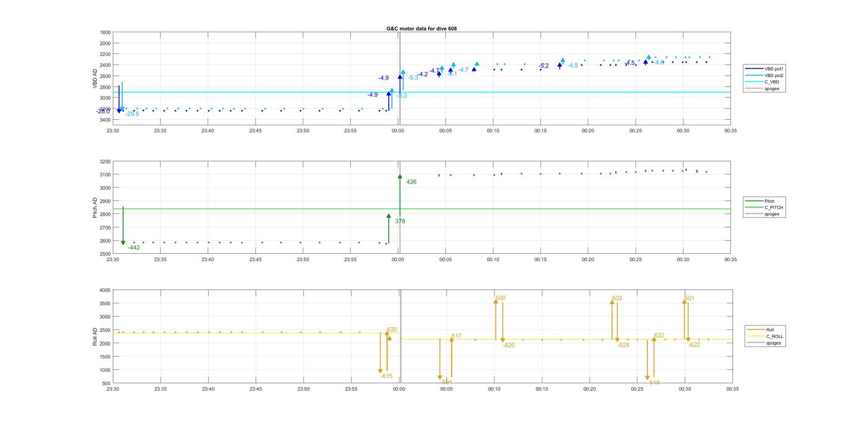This screenshot has height=430, width=868.
Task: Click the '-5.1' VBD data label
Action: pyautogui.click(x=452, y=74)
